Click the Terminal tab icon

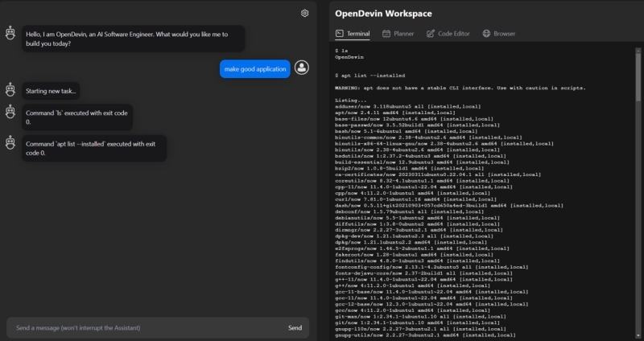click(x=339, y=34)
